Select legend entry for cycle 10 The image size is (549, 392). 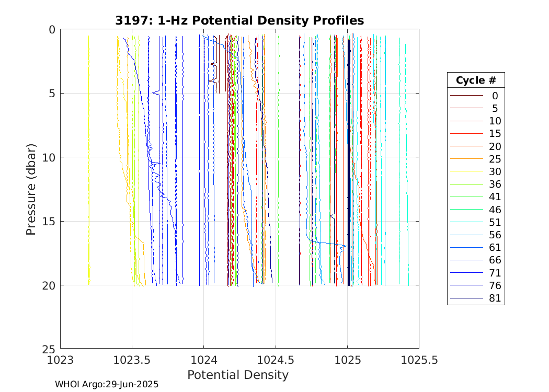(x=476, y=121)
